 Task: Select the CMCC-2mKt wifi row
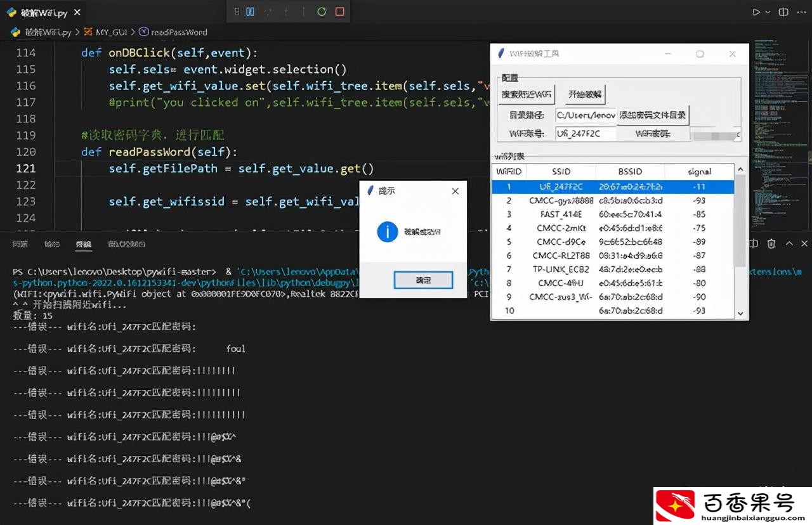pos(613,228)
